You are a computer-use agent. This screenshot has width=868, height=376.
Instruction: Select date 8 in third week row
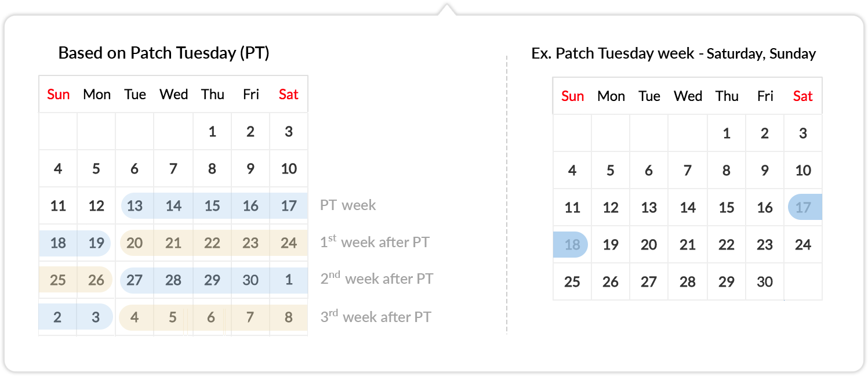click(288, 317)
